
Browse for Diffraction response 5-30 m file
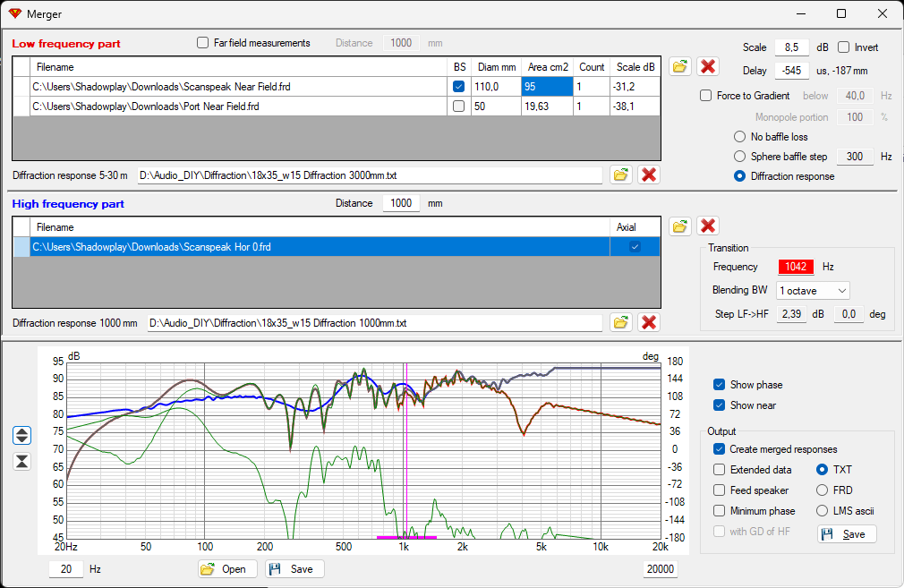coord(620,175)
